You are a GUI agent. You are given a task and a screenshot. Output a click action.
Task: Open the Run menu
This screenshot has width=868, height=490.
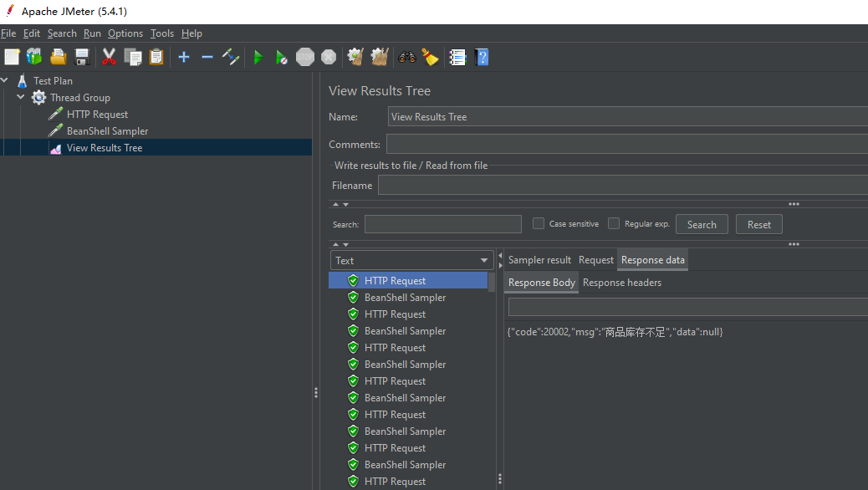pos(92,33)
